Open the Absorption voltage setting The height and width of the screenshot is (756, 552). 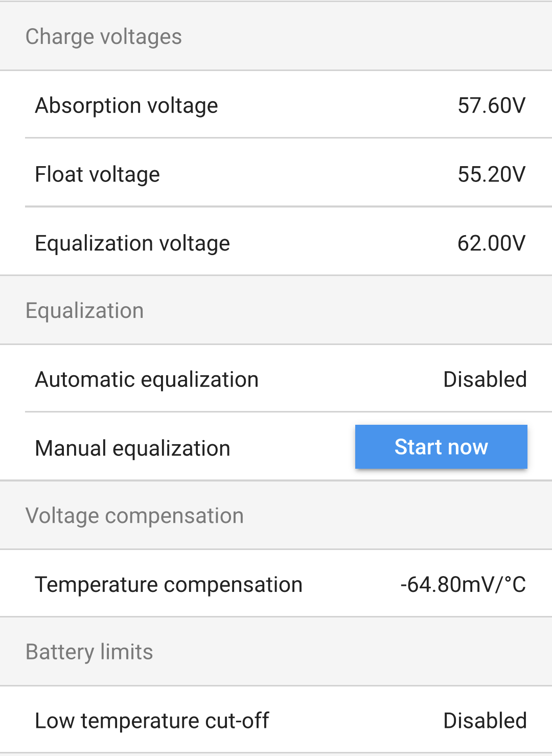pos(126,106)
